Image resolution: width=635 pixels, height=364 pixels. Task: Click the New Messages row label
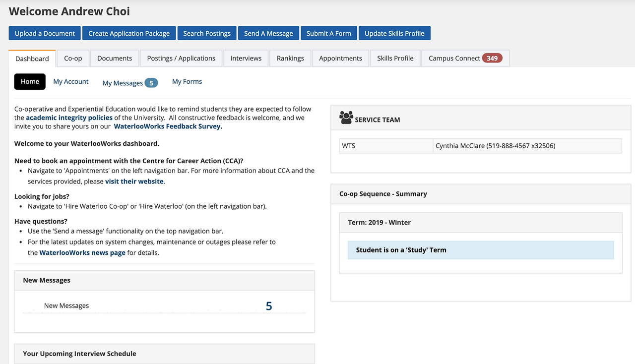point(66,305)
